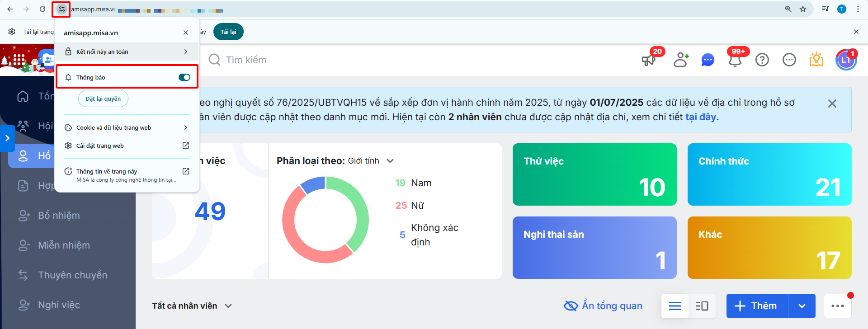The height and width of the screenshot is (329, 868).
Task: Expand the Giới tính classification dropdown
Action: 390,161
